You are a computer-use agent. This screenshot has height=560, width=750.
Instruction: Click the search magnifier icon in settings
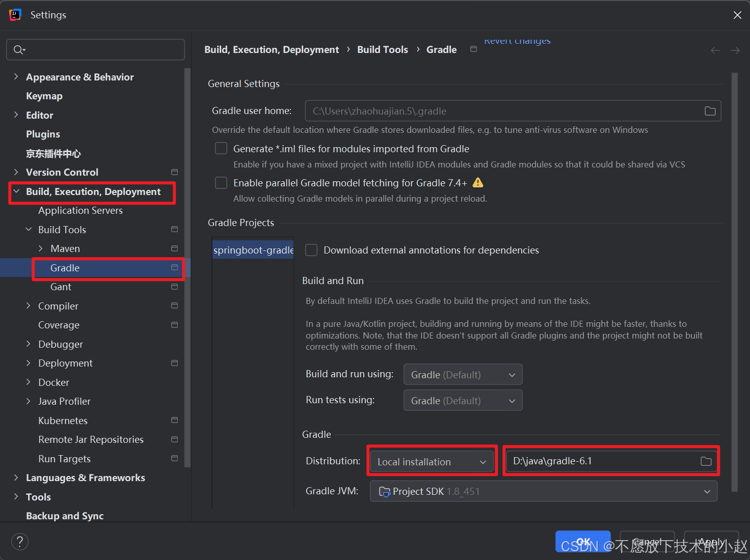click(x=19, y=49)
